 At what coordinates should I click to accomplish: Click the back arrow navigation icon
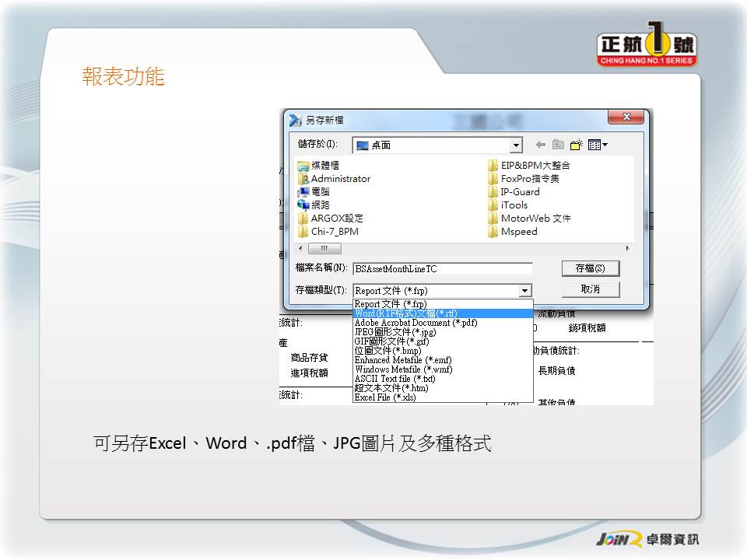541,145
